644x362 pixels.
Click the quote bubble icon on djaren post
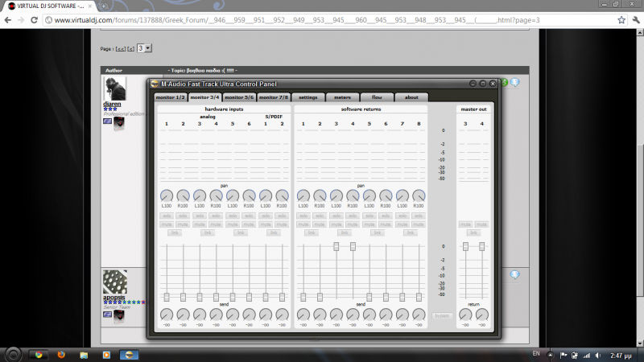coord(514,83)
